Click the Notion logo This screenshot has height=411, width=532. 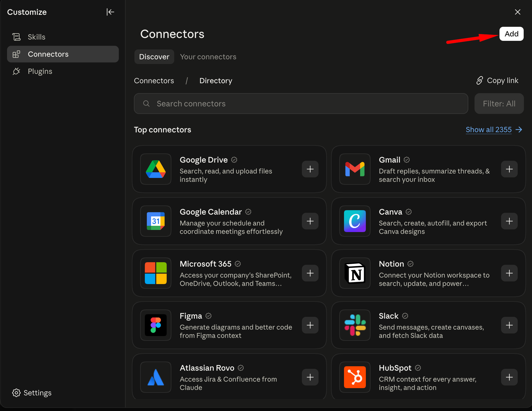(x=355, y=273)
